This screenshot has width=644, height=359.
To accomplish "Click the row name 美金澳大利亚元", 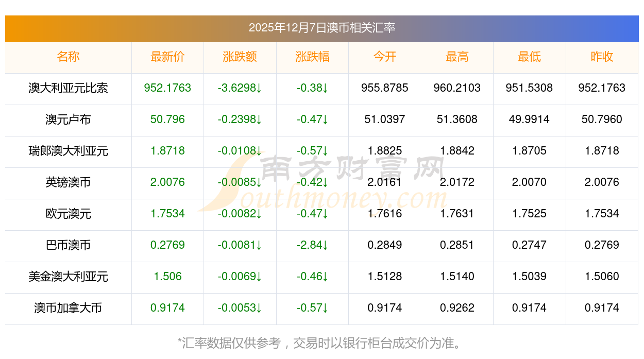I will pos(69,277).
